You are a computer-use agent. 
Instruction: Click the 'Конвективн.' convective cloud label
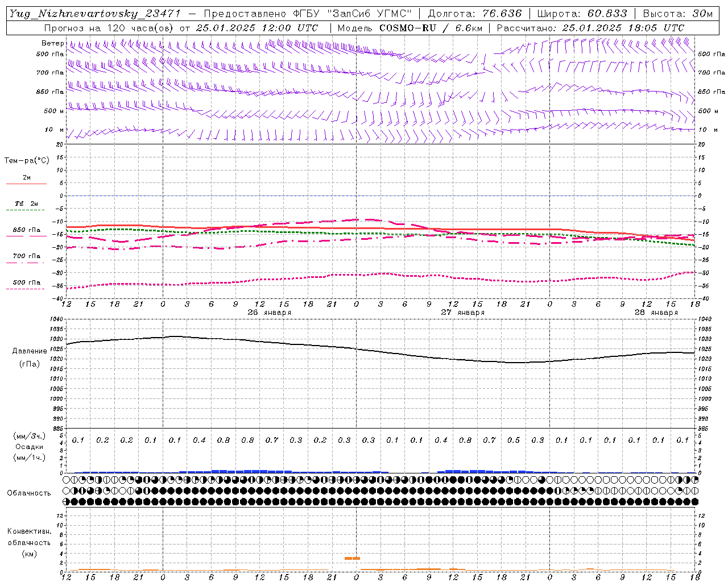tap(29, 531)
